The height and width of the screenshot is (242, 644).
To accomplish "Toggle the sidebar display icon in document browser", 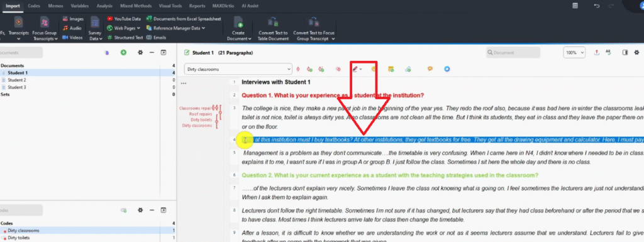I will (x=625, y=53).
